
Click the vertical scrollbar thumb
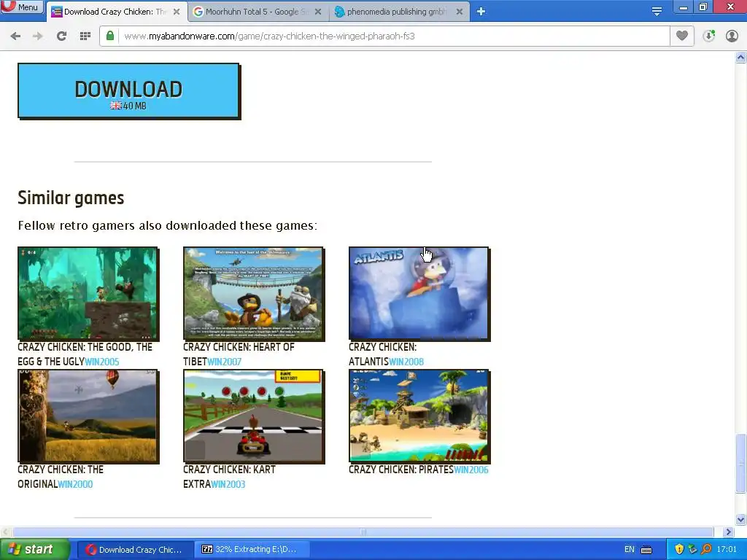[x=741, y=464]
